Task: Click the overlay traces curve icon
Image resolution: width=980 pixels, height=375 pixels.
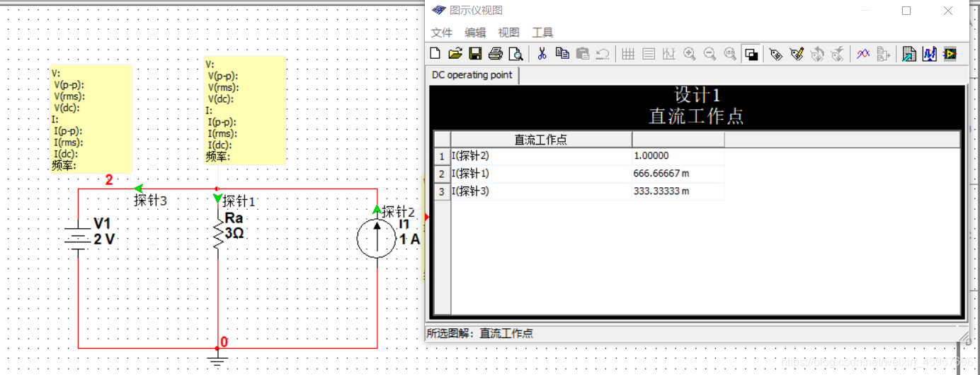Action: [x=862, y=54]
